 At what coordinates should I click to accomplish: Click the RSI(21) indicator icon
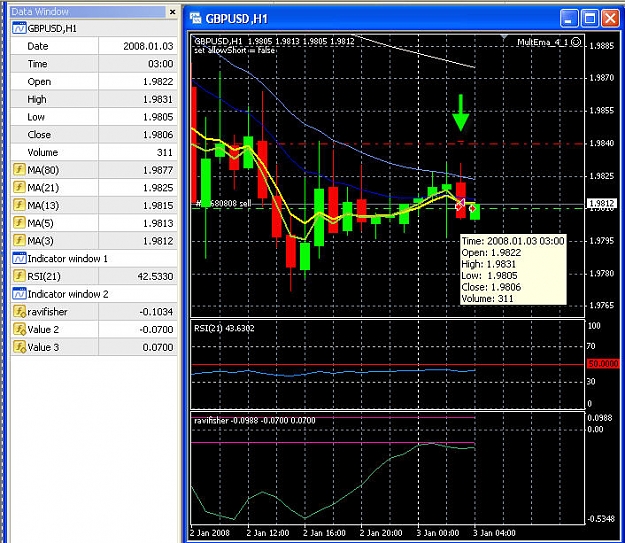pos(19,276)
